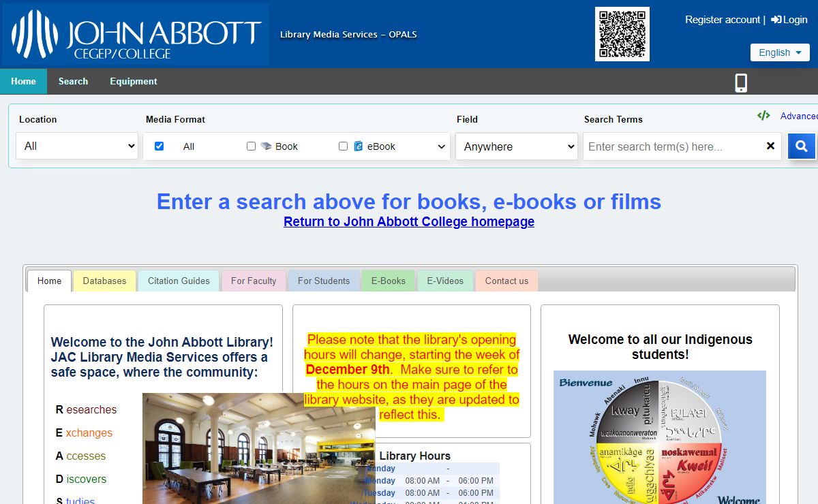This screenshot has width=818, height=504.
Task: Select the Home content tab
Action: 49,281
